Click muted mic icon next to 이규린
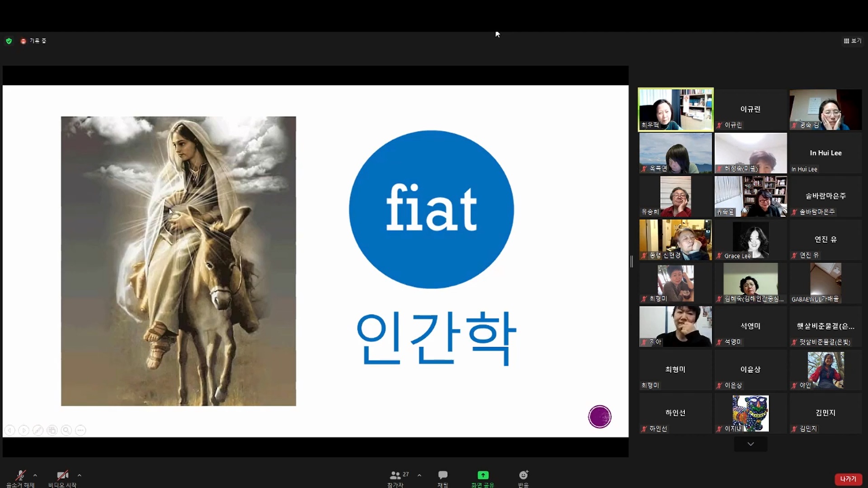Image resolution: width=868 pixels, height=488 pixels. click(719, 125)
